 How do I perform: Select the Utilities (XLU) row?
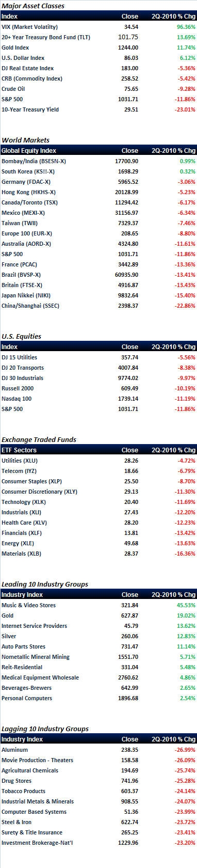click(x=98, y=461)
